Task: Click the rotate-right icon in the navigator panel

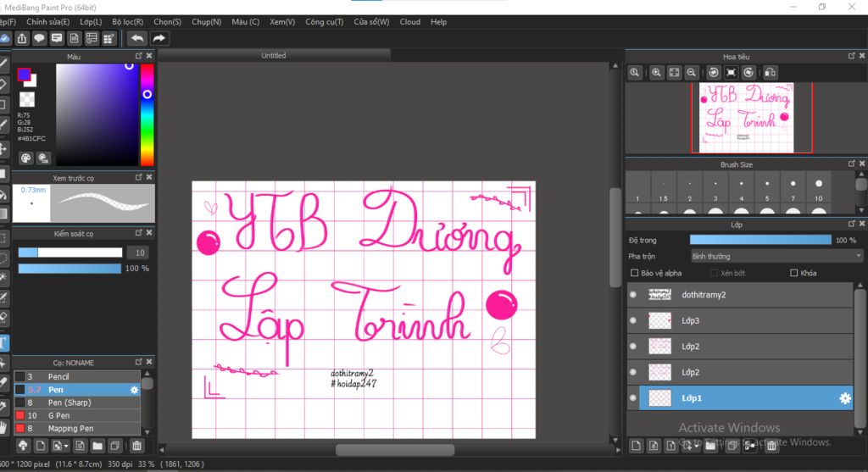Action: point(748,73)
